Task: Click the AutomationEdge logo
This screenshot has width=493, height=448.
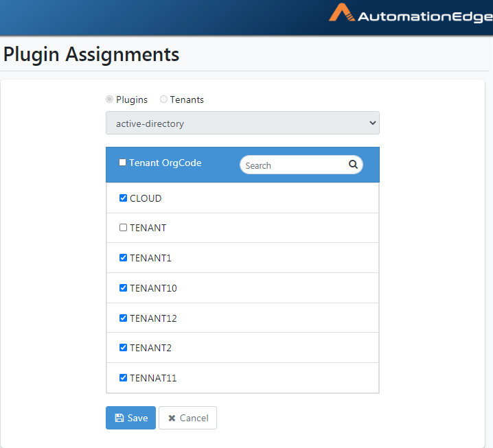Action: tap(411, 14)
